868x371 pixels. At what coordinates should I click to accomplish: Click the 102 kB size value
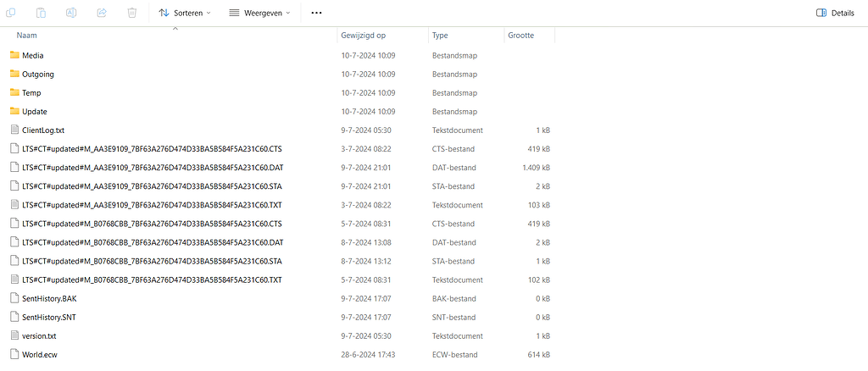539,280
